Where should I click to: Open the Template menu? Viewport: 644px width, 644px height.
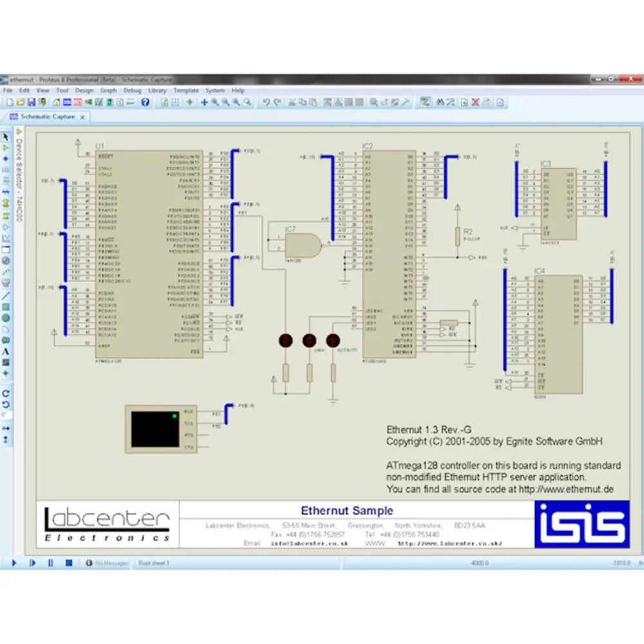186,91
